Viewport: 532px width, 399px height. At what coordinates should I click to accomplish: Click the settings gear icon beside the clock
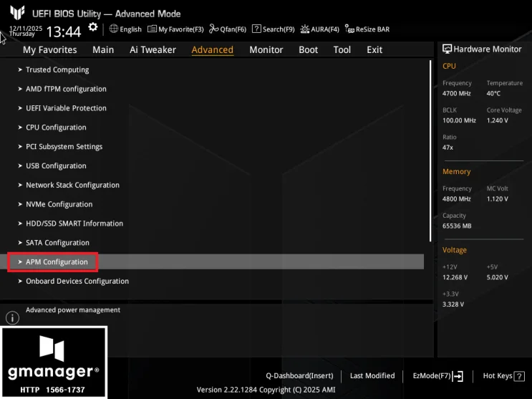point(92,27)
